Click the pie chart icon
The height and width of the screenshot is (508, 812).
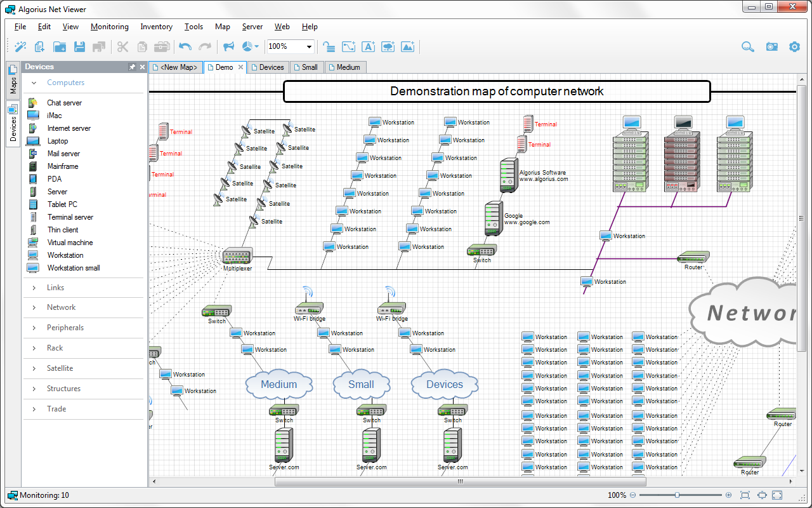(247, 46)
